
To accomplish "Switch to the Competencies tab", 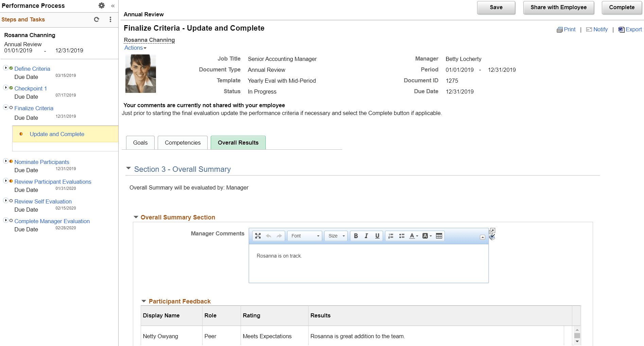I will pos(182,143).
